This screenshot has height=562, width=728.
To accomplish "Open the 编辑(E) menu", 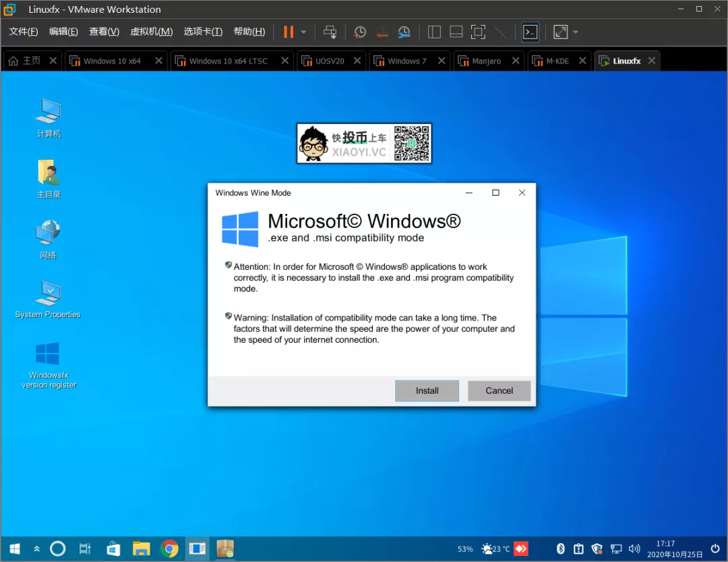I will click(63, 31).
